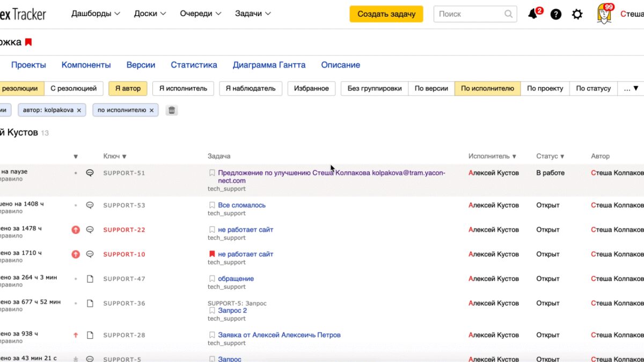Click the red bookmark icon on SUPPORT-10
Screen dimensions: 644x362
(212, 254)
